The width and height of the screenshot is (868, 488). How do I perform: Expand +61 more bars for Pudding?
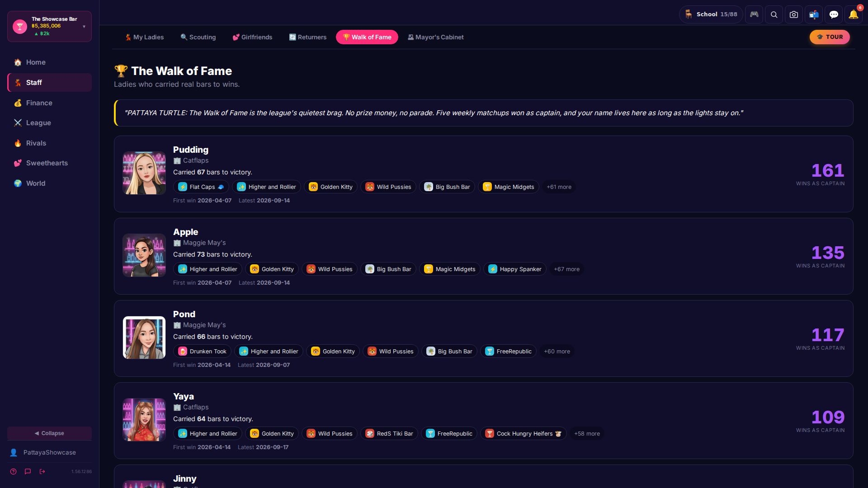point(559,187)
